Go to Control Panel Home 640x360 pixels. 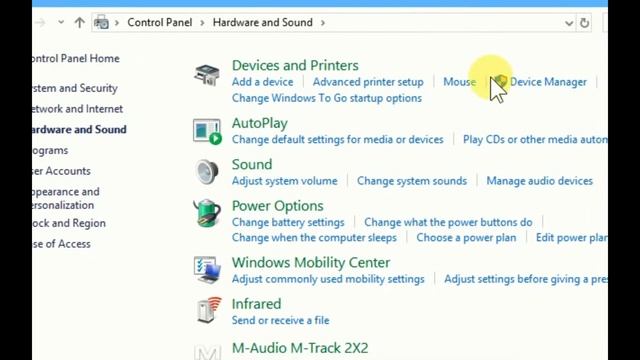[x=76, y=58]
